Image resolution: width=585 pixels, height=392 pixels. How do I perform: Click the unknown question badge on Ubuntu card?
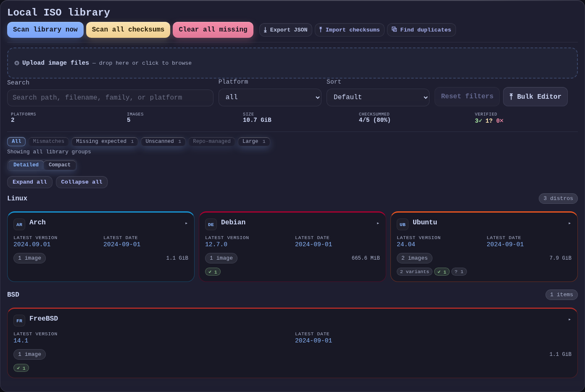coord(459,272)
